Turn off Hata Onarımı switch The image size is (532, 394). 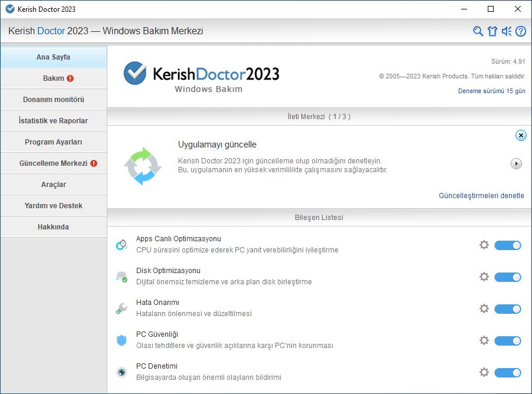pos(508,309)
